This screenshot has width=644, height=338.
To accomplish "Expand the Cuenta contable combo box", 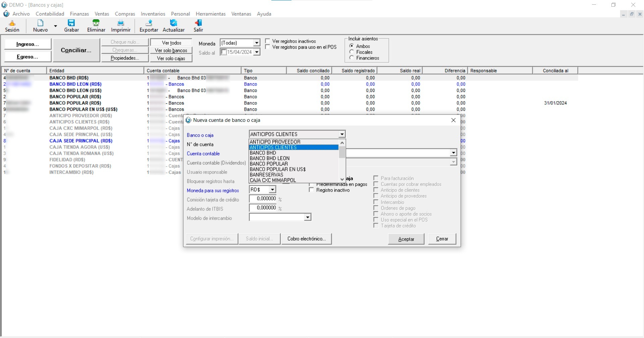I will tap(453, 153).
